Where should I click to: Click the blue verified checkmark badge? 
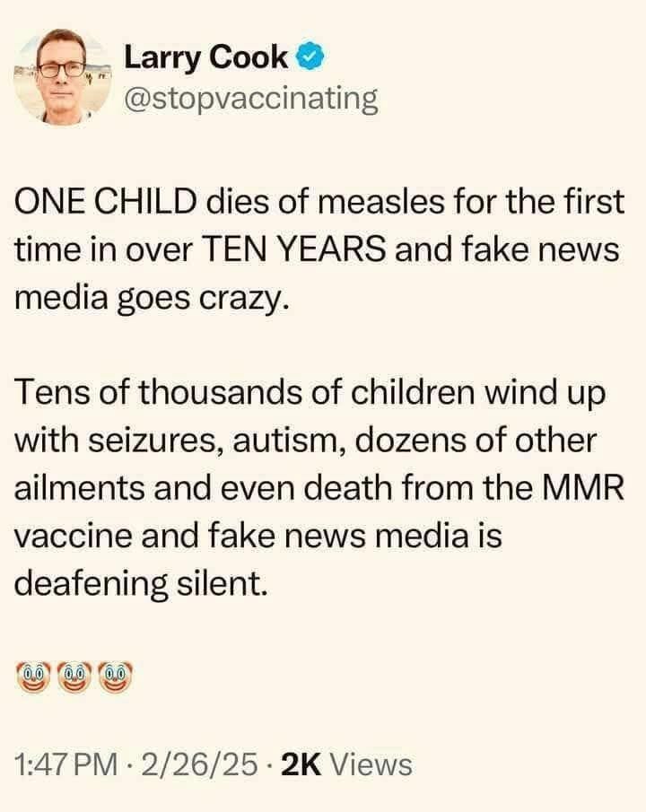point(309,57)
